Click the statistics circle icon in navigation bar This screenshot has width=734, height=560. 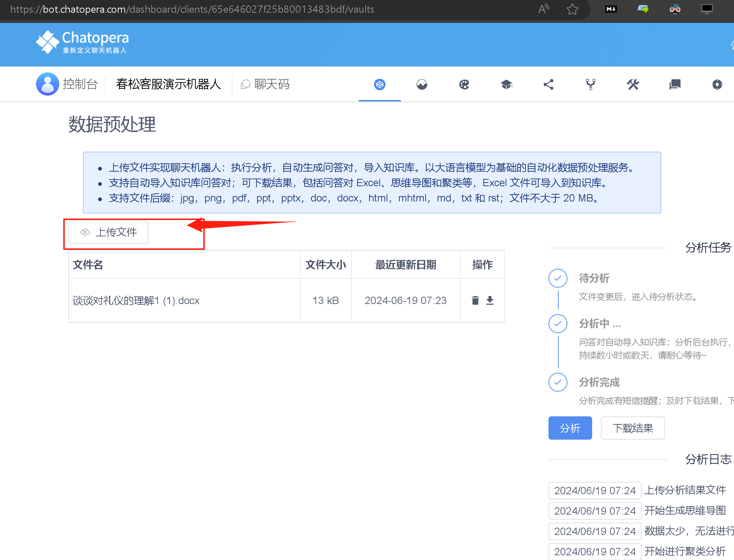(x=422, y=85)
